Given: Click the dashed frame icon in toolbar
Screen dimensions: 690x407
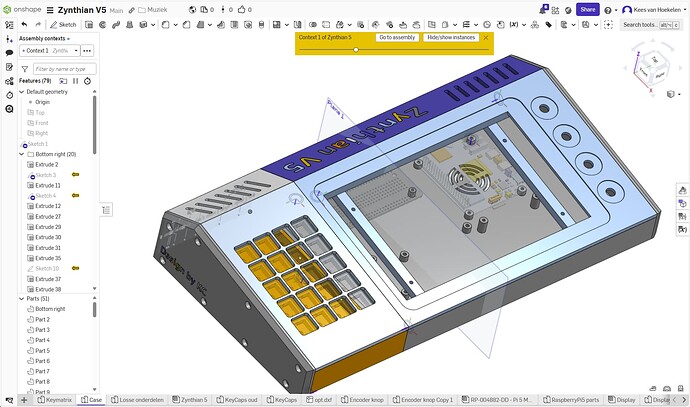Looking at the screenshot, I should (x=608, y=25).
